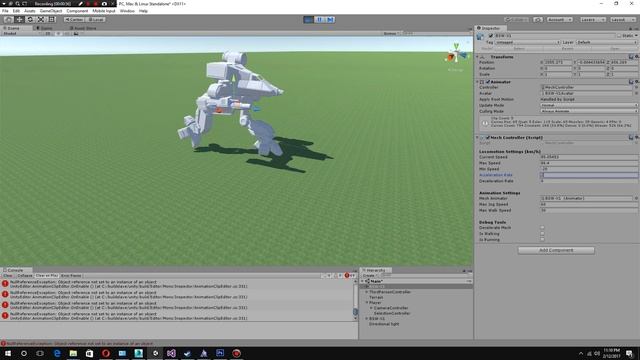Collapse the Transform component
The width and height of the screenshot is (640, 360).
point(478,57)
